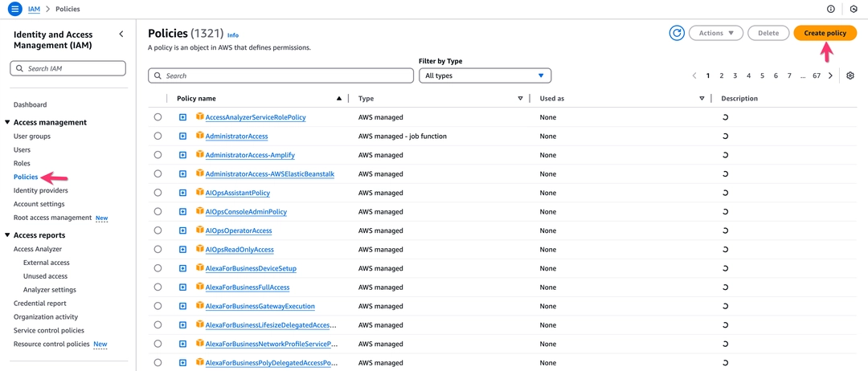Sort by Policy name column arrow
This screenshot has height=371, width=868.
pyautogui.click(x=339, y=99)
